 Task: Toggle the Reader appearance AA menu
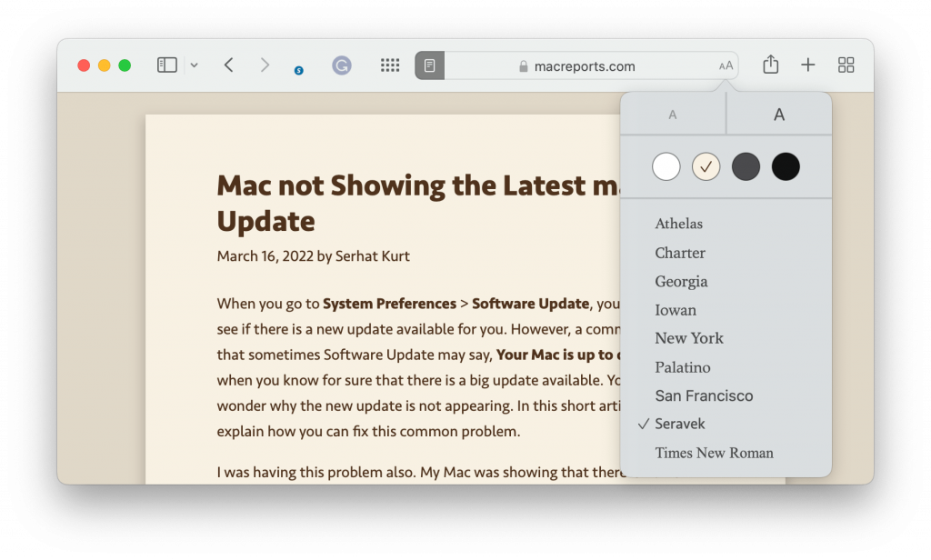pyautogui.click(x=726, y=66)
